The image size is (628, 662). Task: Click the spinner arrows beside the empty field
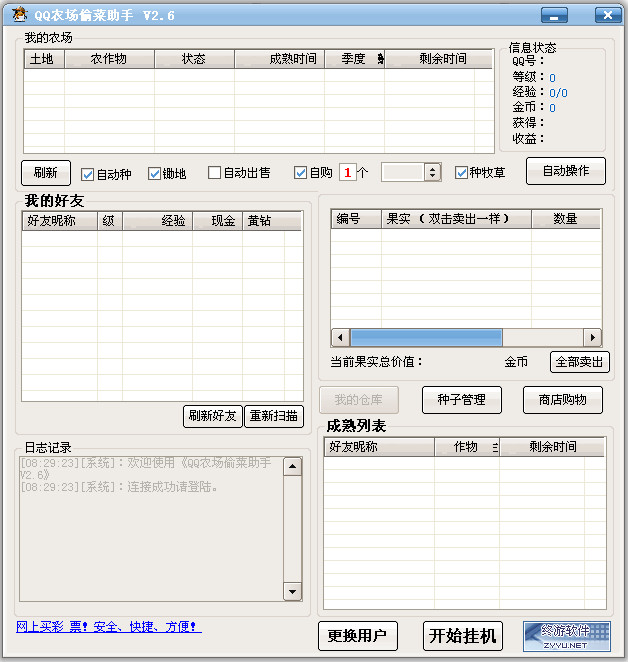(432, 172)
